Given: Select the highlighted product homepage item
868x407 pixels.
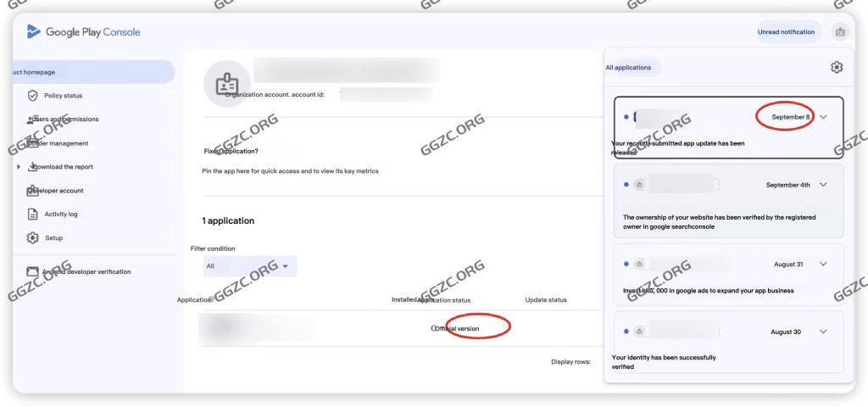Looking at the screenshot, I should coord(93,72).
